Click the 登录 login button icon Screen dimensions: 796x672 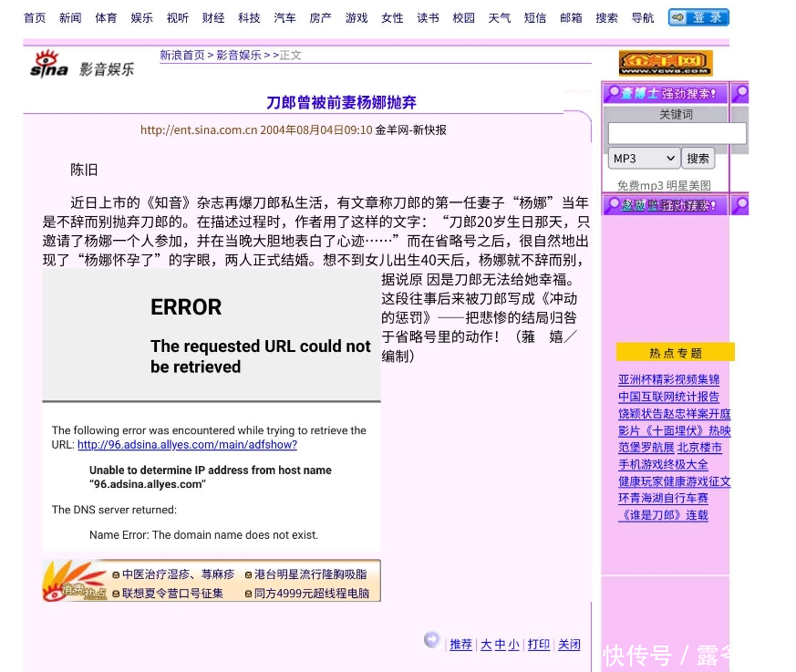pos(698,17)
